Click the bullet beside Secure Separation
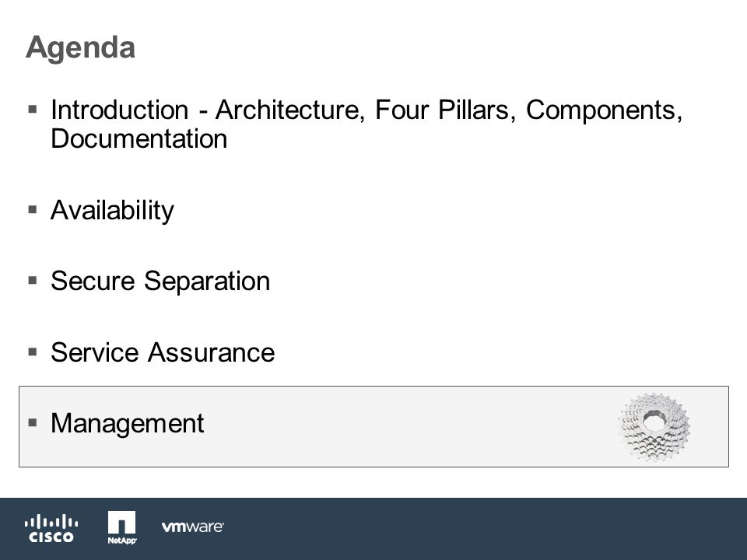Screen dimensions: 747x560 coord(33,281)
